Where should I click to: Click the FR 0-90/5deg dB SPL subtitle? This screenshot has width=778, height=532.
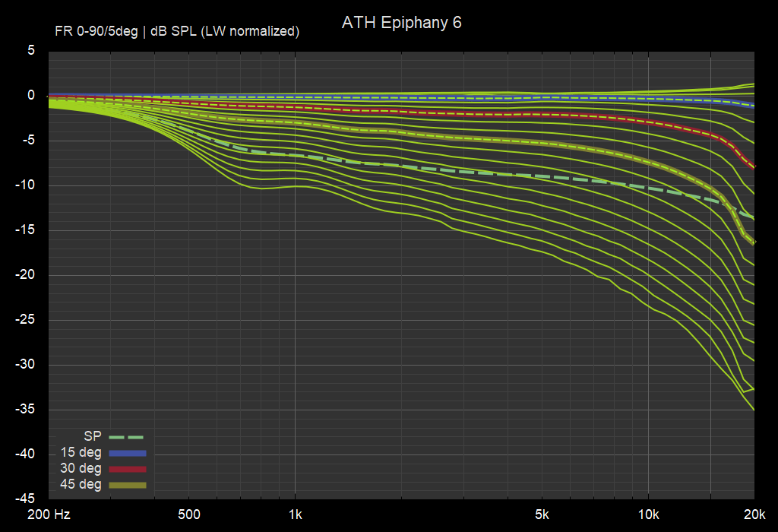pos(177,31)
